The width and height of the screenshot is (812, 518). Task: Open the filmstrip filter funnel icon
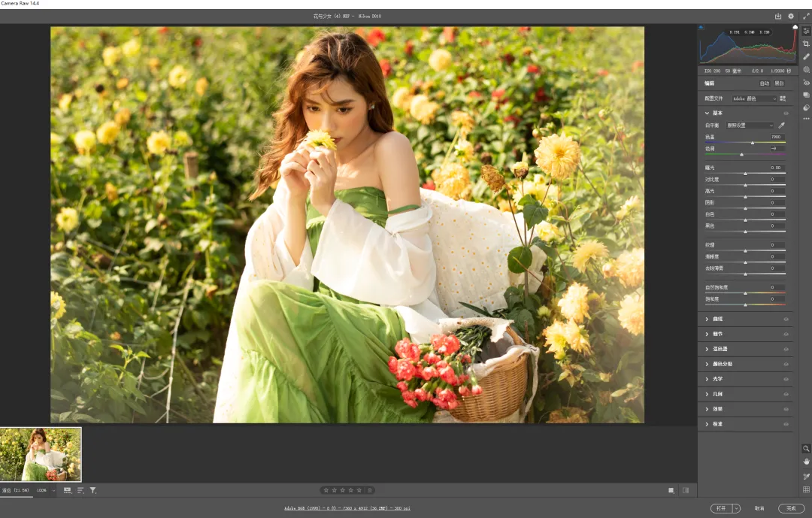pos(92,490)
